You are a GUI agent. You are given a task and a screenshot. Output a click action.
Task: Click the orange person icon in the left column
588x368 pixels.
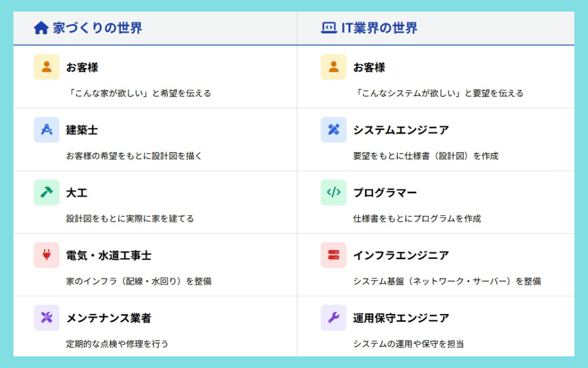[47, 67]
